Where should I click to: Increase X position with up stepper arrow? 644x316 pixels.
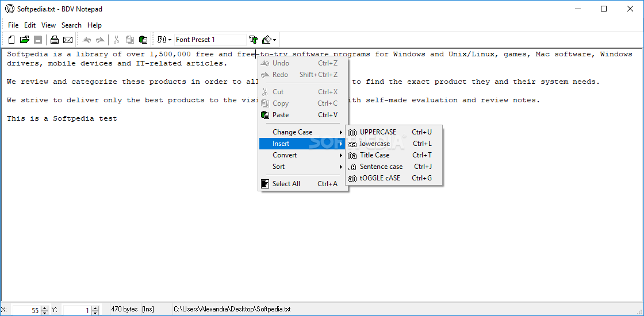coord(45,308)
